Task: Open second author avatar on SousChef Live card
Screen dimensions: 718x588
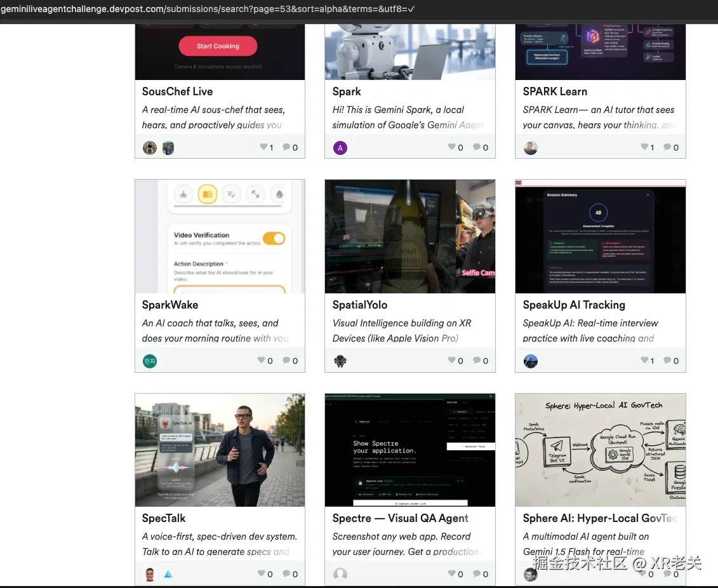Action: pyautogui.click(x=168, y=147)
